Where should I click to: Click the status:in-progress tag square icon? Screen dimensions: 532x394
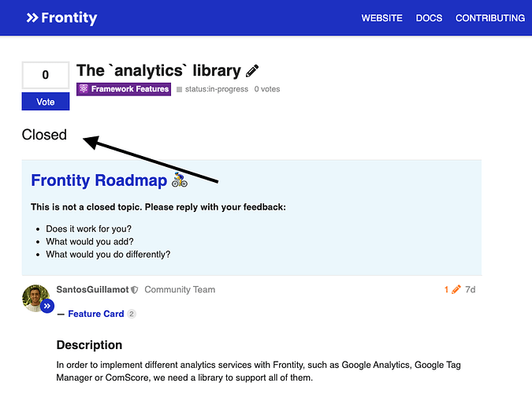[x=180, y=90]
